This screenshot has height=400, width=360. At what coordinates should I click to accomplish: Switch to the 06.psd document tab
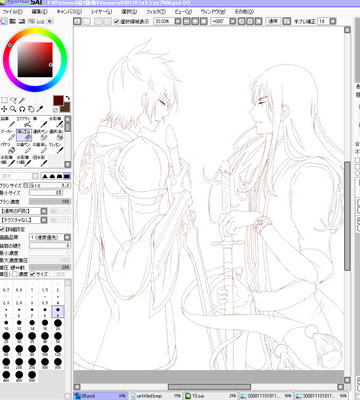[x=100, y=396]
